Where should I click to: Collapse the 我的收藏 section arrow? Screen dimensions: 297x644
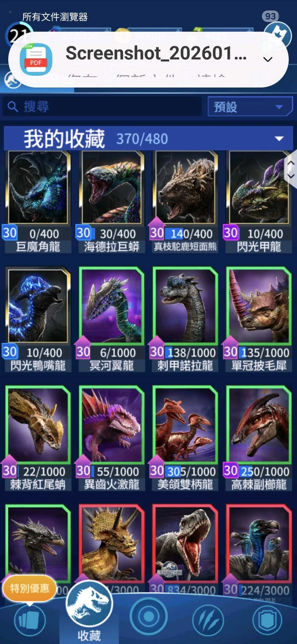tap(279, 138)
